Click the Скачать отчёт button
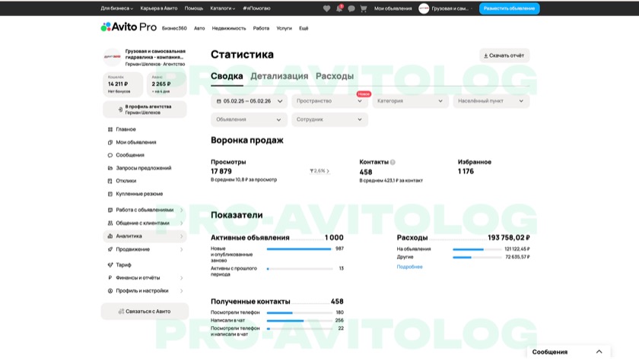This screenshot has height=364, width=639. point(504,55)
